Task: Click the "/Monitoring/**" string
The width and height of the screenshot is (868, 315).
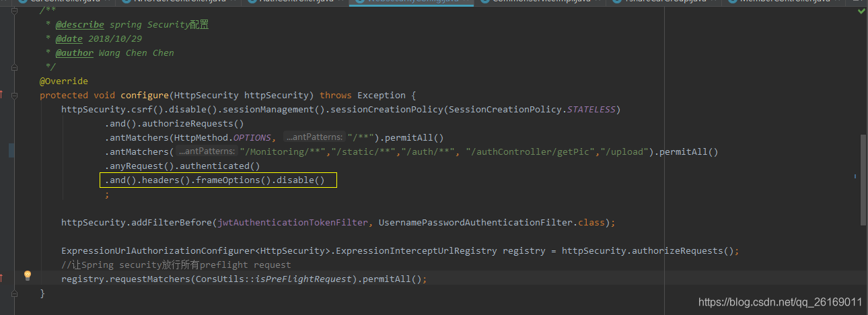Action: (283, 151)
